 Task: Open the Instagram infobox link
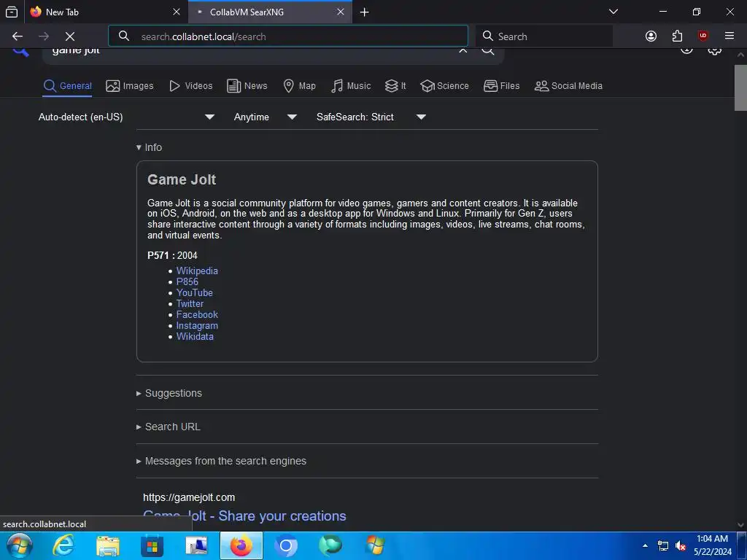pos(197,325)
